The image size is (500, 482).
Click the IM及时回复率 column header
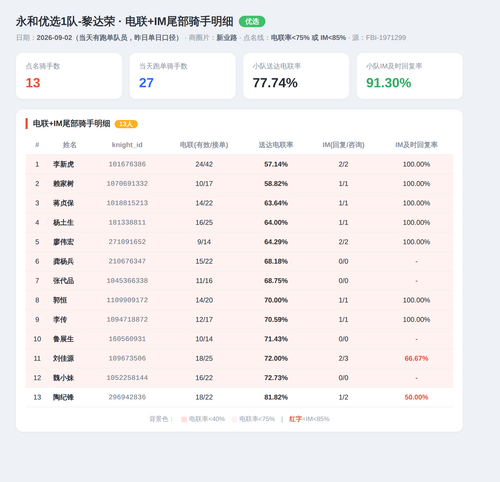(x=416, y=145)
